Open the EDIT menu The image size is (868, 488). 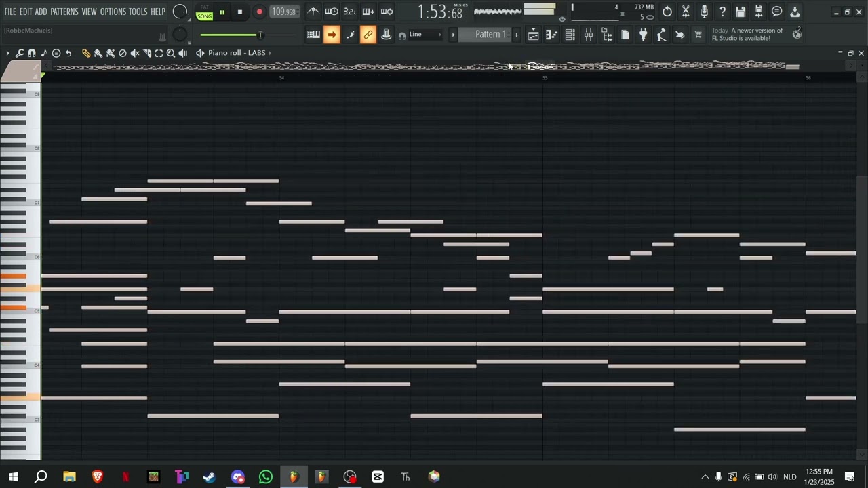(26, 12)
